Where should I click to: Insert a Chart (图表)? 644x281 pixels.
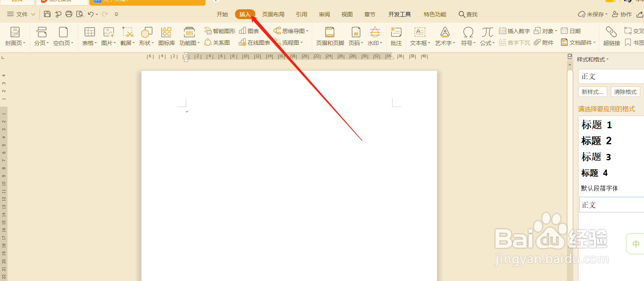click(x=249, y=31)
